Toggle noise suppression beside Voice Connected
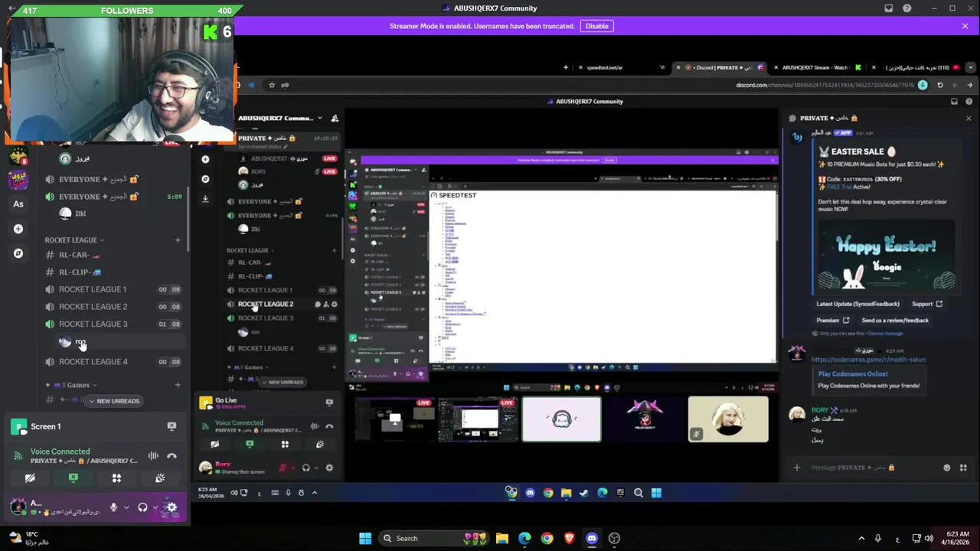Screen dimensions: 980x551 coord(153,456)
